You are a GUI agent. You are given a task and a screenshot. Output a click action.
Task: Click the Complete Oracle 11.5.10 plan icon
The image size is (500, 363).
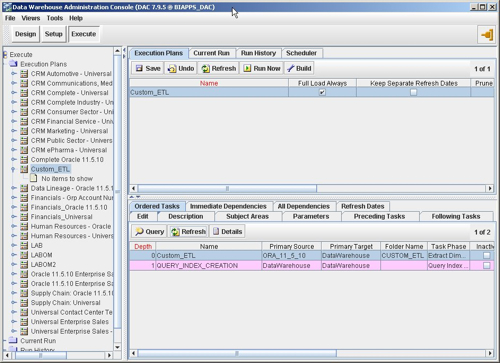point(24,159)
